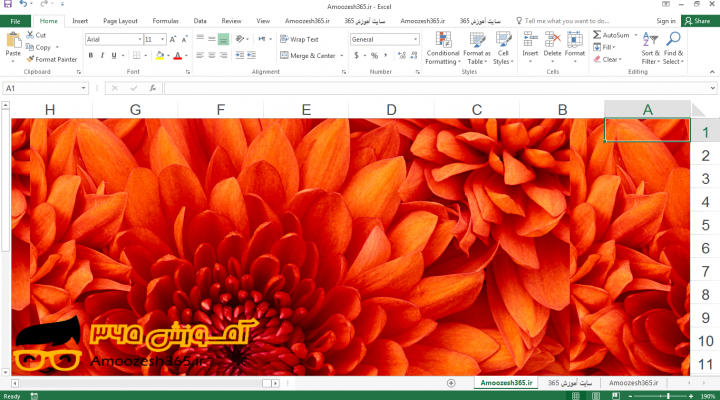
Task: Click the Insert cells icon
Action: 530,40
